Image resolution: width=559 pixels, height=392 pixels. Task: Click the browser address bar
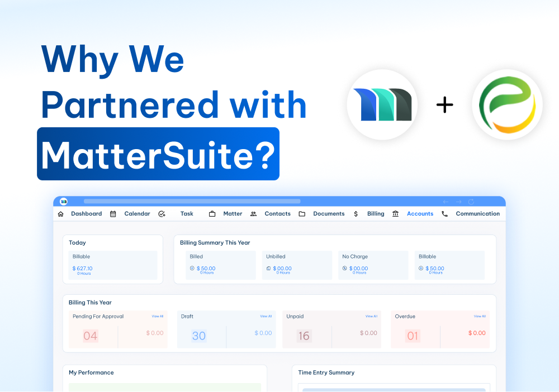click(192, 201)
